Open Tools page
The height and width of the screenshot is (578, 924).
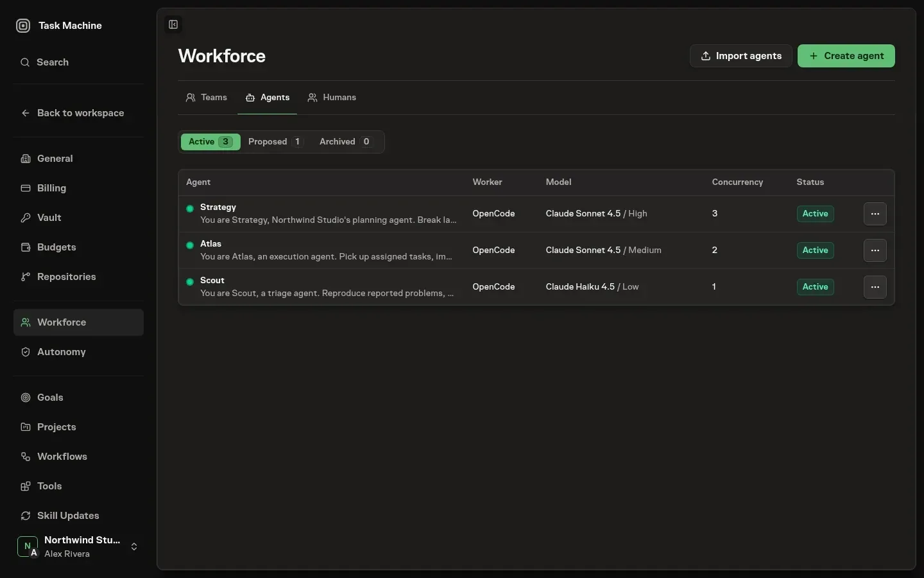point(78,486)
